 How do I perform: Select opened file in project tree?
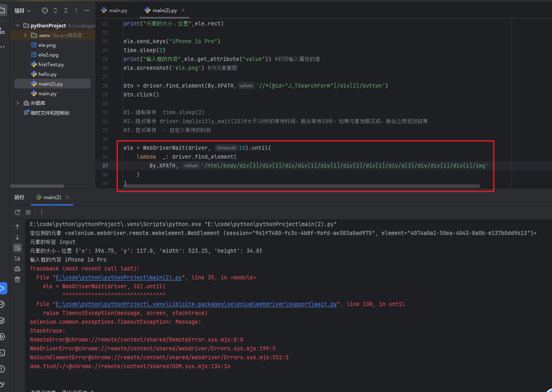click(x=45, y=10)
